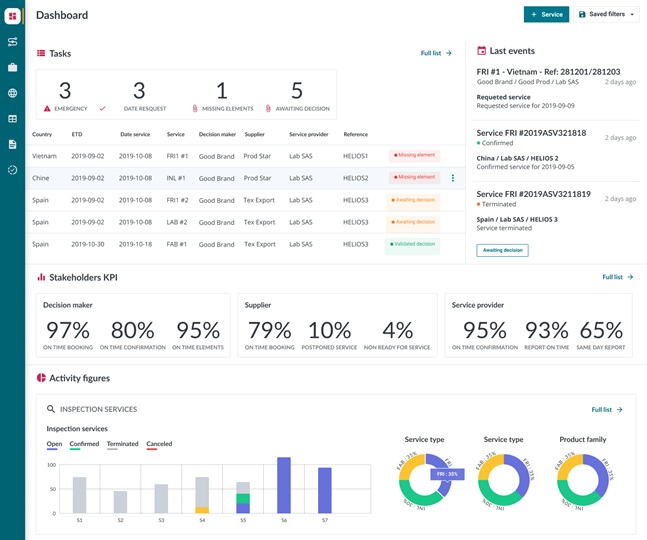Click Missing element status on Chine row
Image resolution: width=647 pixels, height=540 pixels.
pyautogui.click(x=414, y=177)
